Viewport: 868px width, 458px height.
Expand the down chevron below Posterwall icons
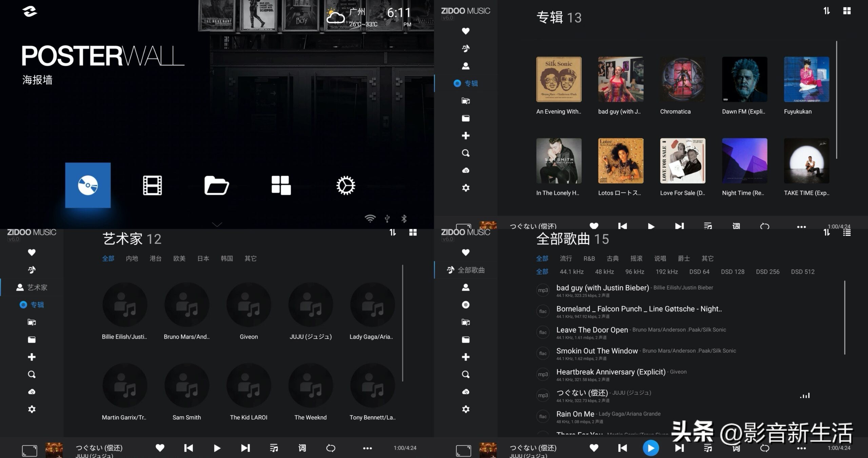pos(217,224)
